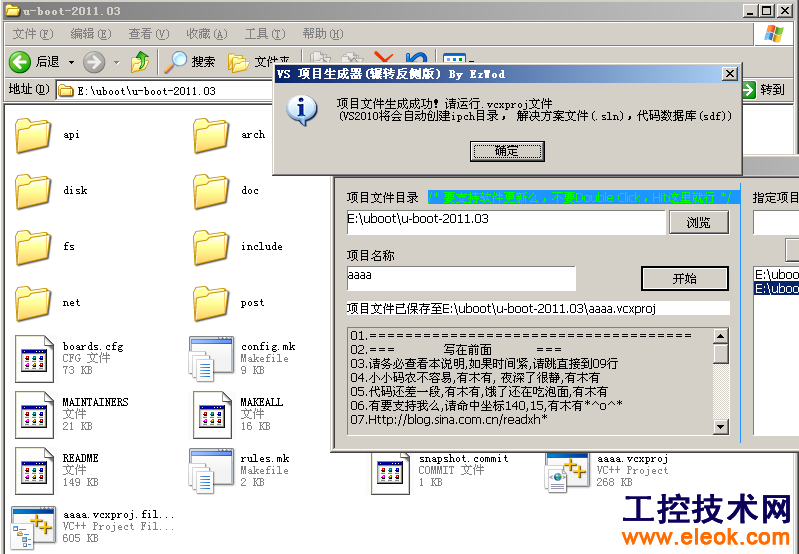Click the green software update hint link

coord(584,197)
